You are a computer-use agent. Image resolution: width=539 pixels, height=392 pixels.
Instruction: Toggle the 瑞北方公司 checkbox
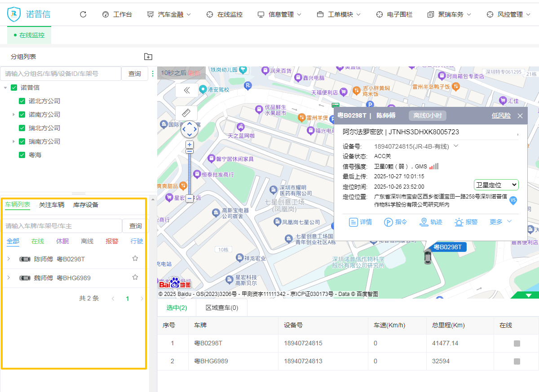22,128
